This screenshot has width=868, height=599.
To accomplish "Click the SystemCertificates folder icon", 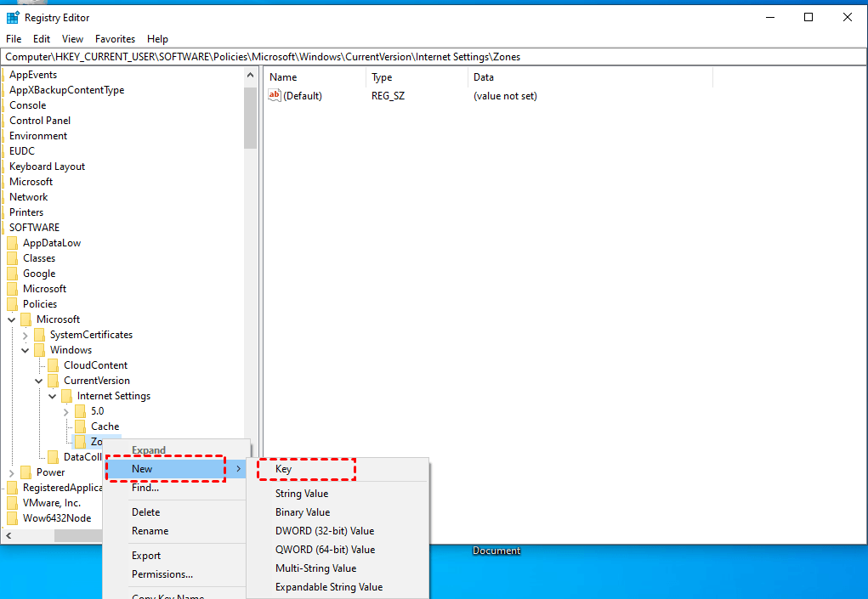I will pyautogui.click(x=39, y=335).
